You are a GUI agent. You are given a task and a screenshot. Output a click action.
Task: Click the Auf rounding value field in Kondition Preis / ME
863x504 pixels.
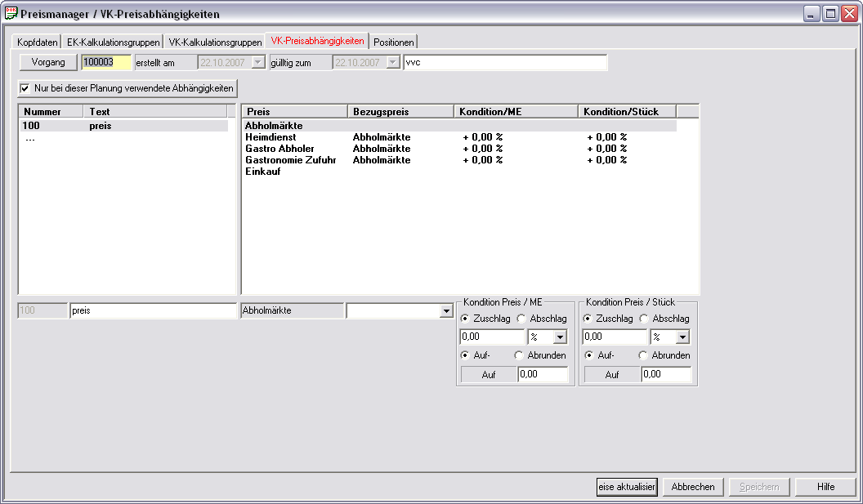tap(543, 375)
